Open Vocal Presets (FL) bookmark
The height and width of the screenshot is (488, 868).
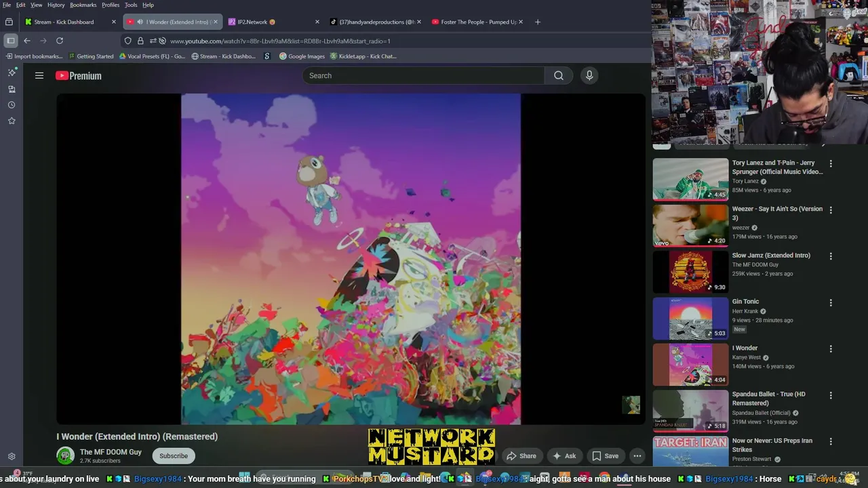tap(152, 56)
